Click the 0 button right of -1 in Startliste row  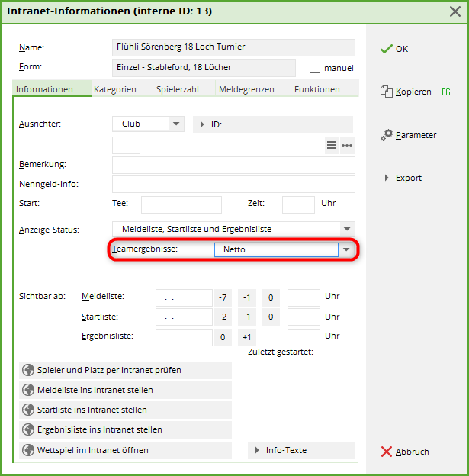pyautogui.click(x=271, y=317)
